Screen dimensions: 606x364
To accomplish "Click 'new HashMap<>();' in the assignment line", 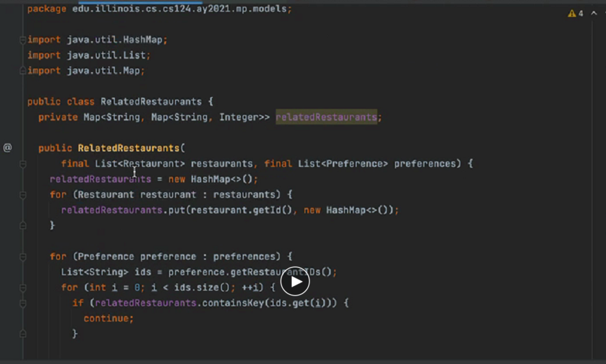I will pyautogui.click(x=213, y=179).
